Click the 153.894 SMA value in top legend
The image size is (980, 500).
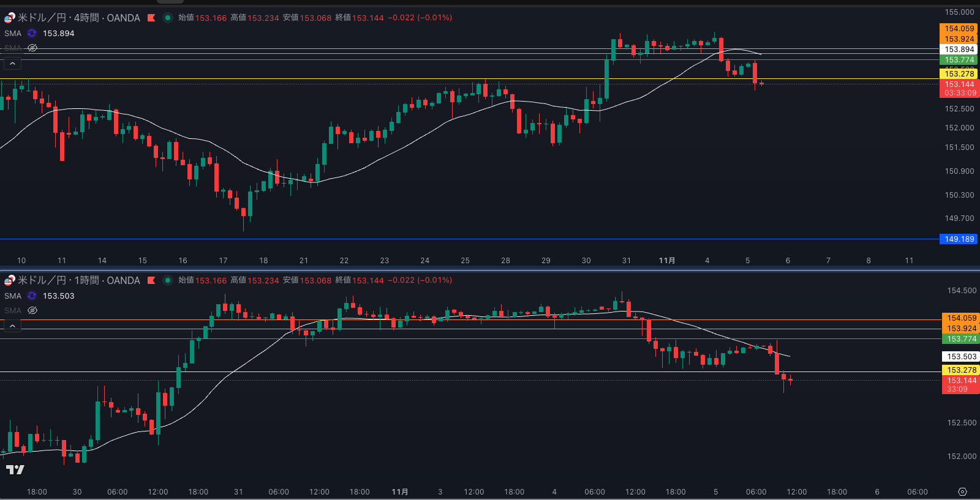(58, 34)
